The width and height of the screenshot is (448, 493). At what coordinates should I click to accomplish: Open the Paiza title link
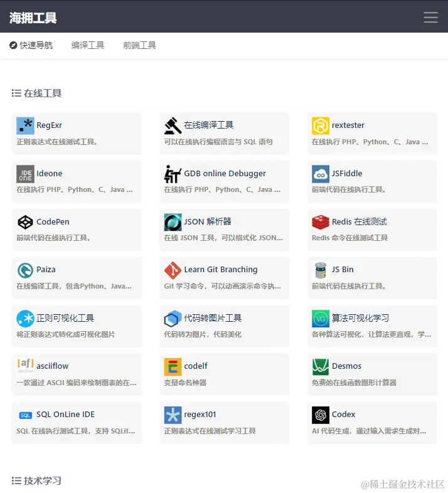[x=46, y=270]
